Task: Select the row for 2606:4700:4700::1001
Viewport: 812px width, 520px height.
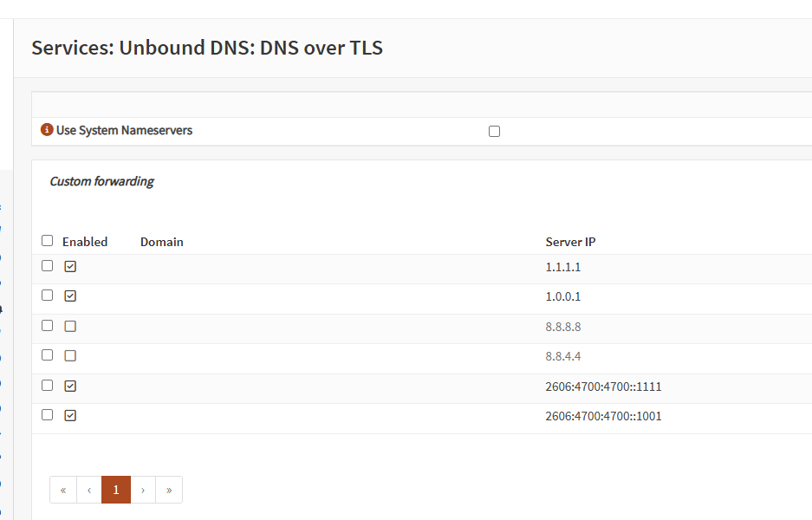Action: point(47,415)
